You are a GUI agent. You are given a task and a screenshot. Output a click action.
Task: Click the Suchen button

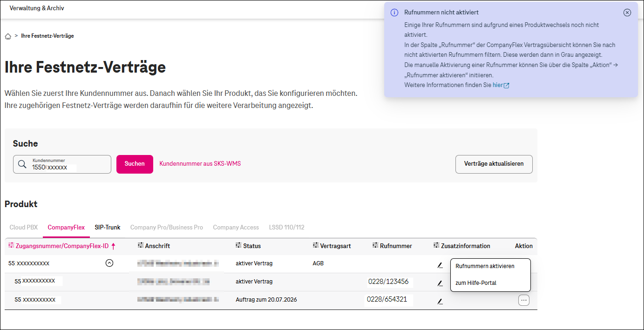135,164
